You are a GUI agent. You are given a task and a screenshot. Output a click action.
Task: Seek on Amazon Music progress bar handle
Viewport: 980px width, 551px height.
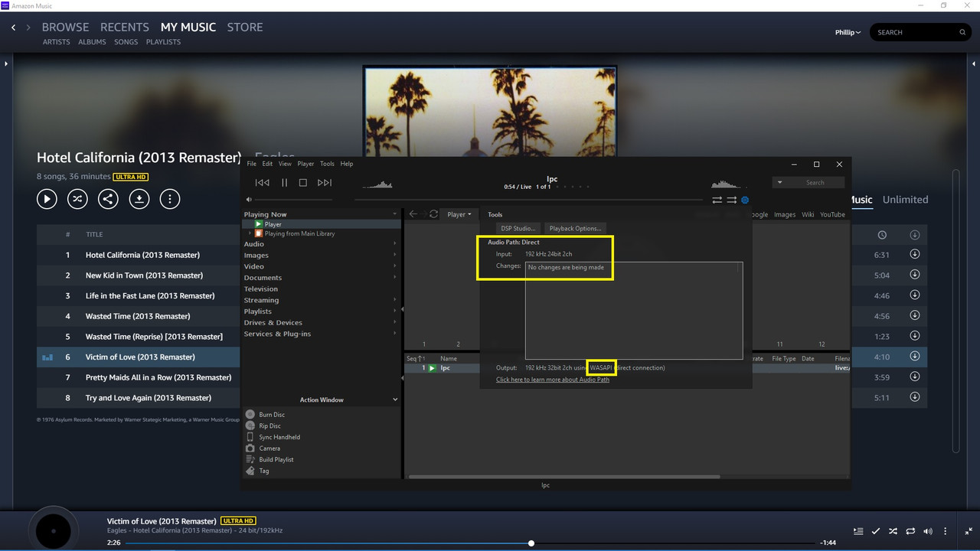coord(531,543)
